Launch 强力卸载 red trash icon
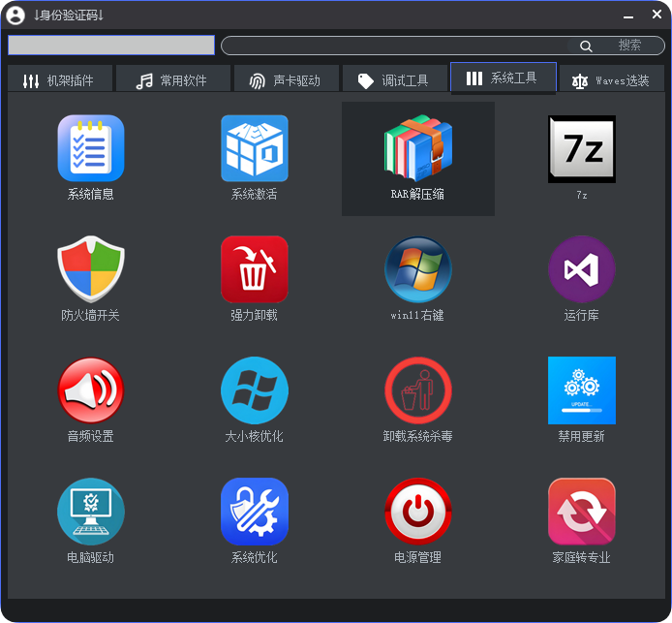Viewport: 672px width, 623px height. coord(255,269)
